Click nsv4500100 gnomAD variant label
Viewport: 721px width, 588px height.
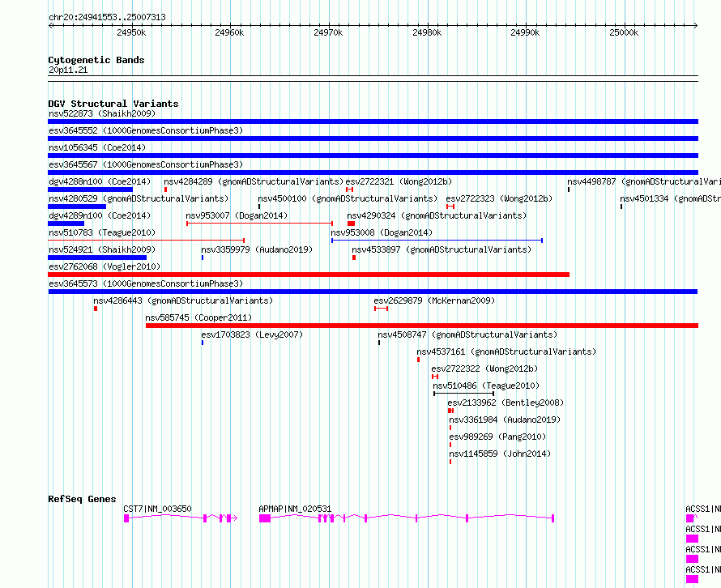[x=348, y=198]
